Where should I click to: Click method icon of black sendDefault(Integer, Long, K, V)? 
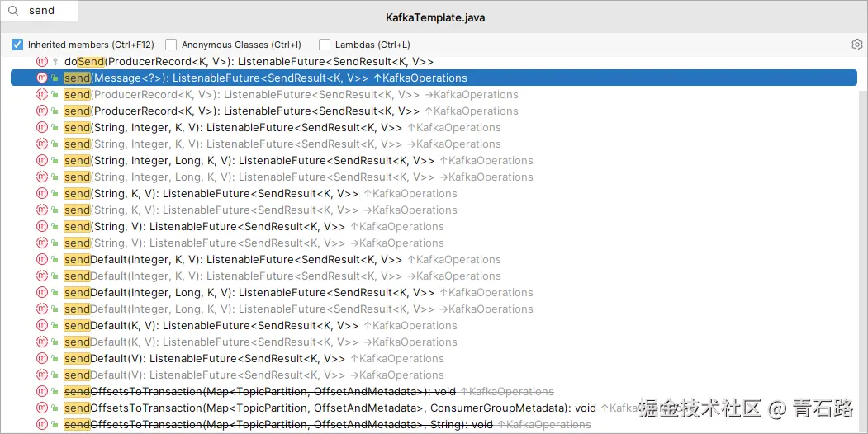(42, 292)
